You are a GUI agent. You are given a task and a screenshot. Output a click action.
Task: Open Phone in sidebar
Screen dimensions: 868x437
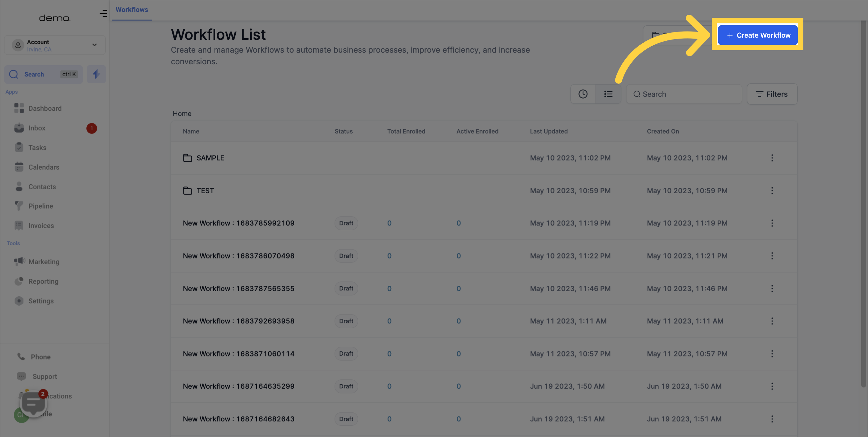tap(34, 357)
